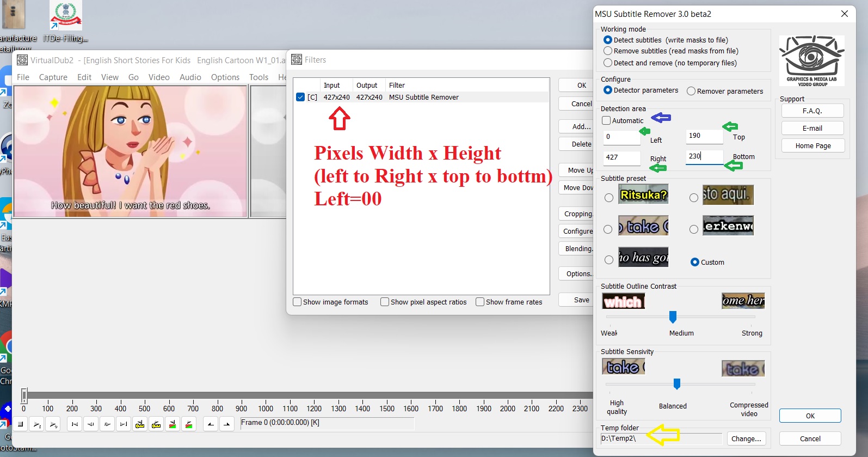Open the Go menu
This screenshot has height=457, width=868.
(133, 77)
